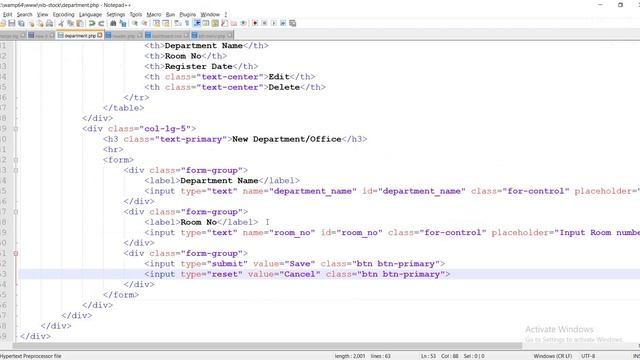Image resolution: width=640 pixels, height=360 pixels.
Task: Open the Function List toolbar icon
Action: click(224, 23)
